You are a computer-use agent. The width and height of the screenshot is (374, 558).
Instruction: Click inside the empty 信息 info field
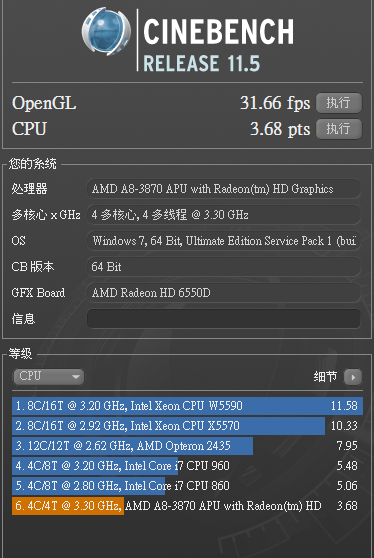tap(223, 319)
